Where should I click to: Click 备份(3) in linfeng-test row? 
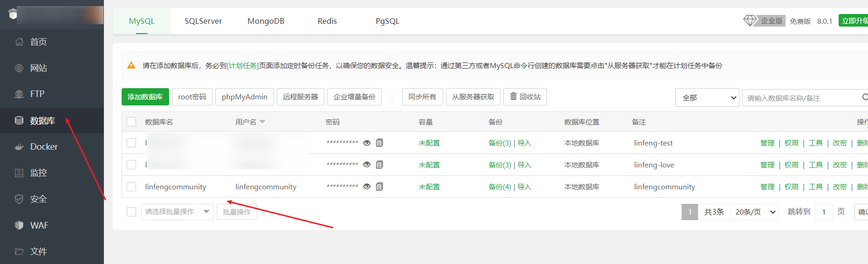pos(499,143)
